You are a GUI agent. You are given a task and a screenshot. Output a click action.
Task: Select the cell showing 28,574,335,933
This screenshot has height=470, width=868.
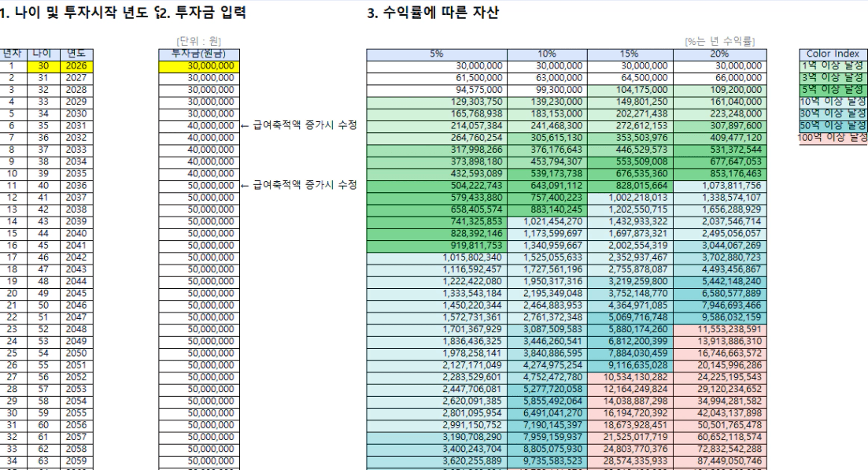630,461
